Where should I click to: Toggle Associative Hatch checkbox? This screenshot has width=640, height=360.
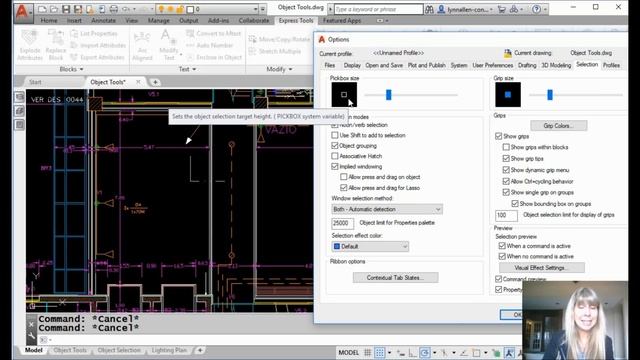pyautogui.click(x=335, y=156)
